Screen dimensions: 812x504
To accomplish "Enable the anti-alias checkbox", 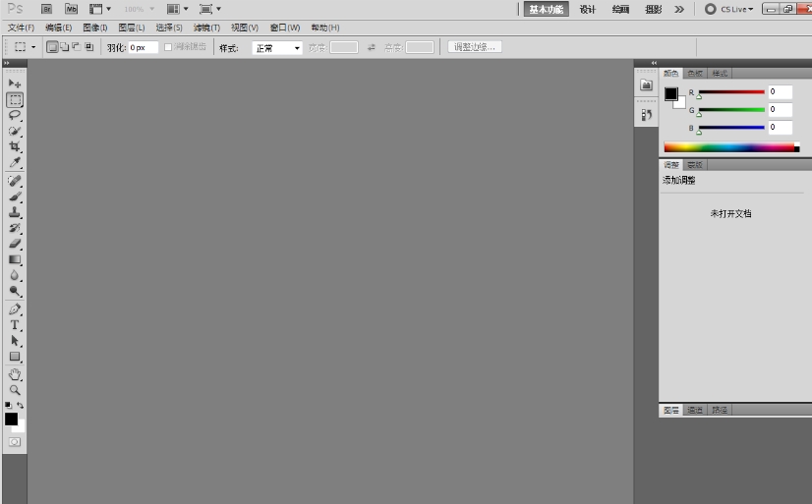I will coord(168,47).
